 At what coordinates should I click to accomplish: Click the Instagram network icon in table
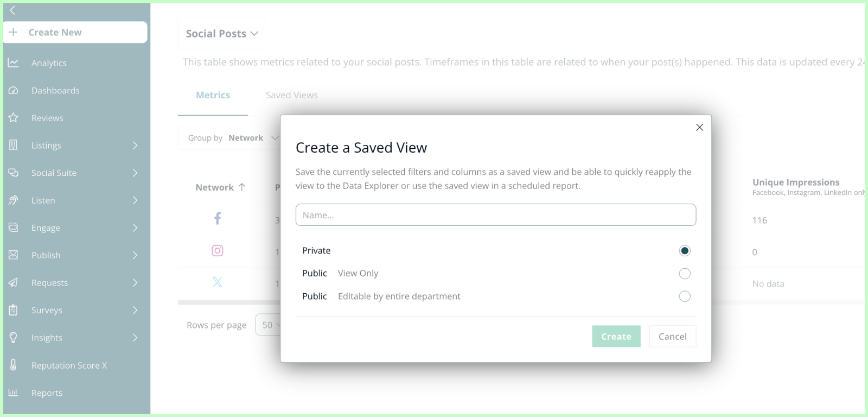[x=218, y=250]
